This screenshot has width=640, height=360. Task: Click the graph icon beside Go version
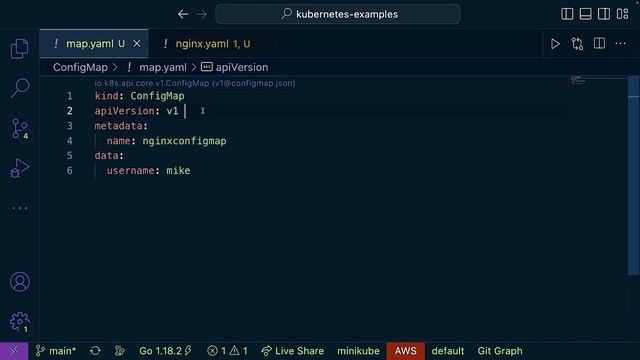point(119,351)
